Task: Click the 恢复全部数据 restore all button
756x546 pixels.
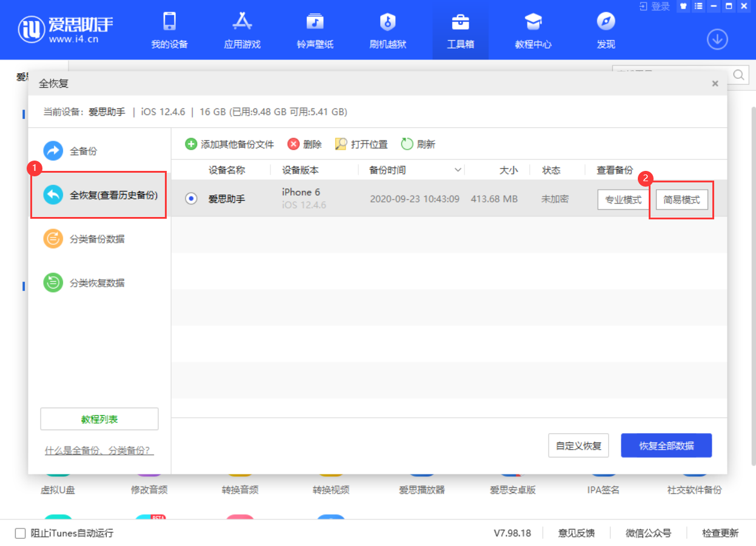Action: pos(666,445)
